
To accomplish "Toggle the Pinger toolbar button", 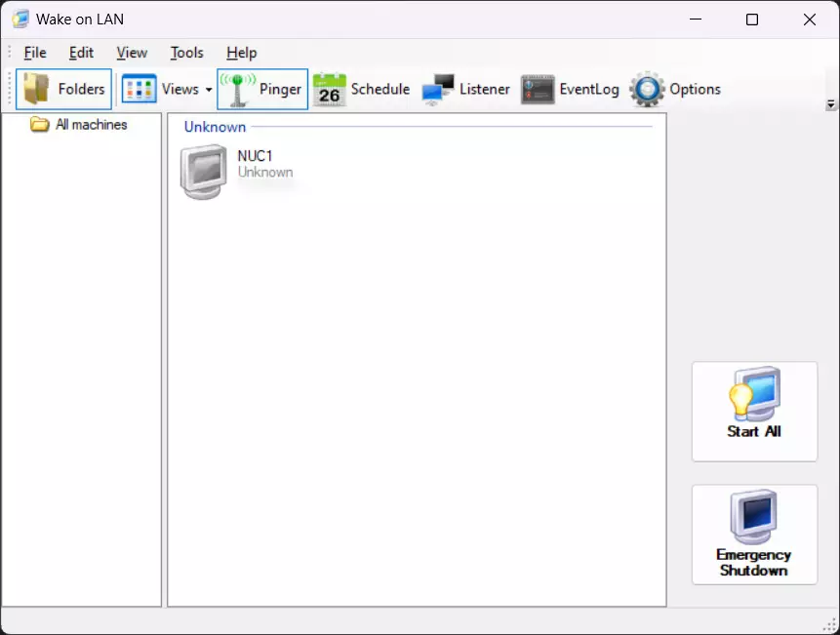I will coord(262,89).
